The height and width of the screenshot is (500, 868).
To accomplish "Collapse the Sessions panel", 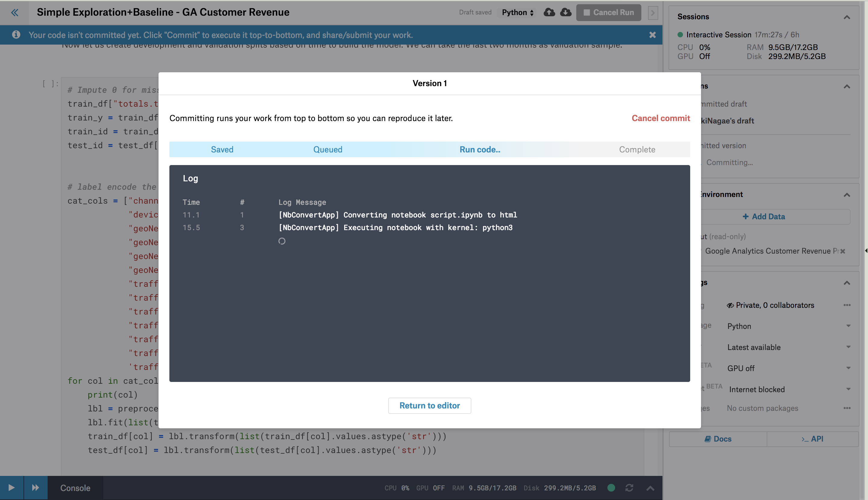I will coord(847,17).
